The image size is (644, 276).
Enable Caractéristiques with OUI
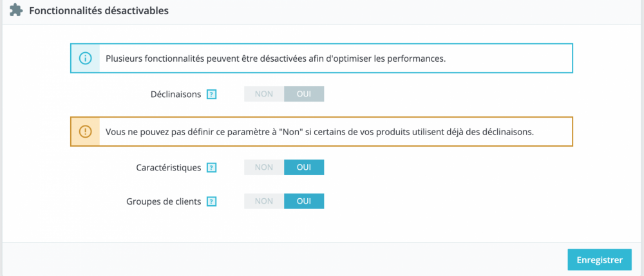(x=304, y=167)
